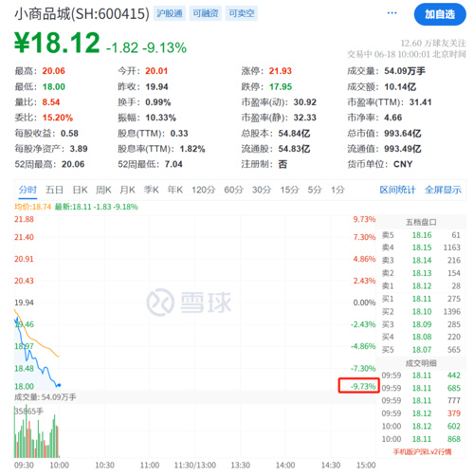This screenshot has height=476, width=474.
Task: Switch to the 日K chart tab
Action: [80, 190]
